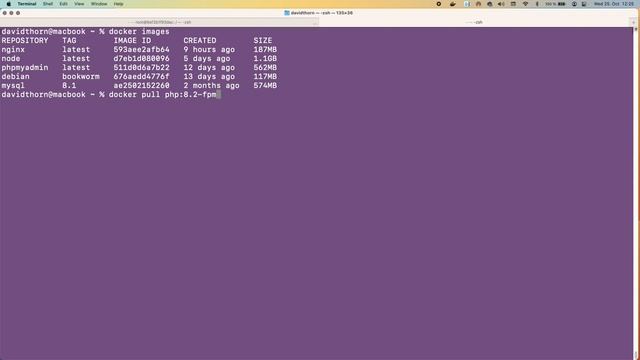The height and width of the screenshot is (360, 640).
Task: Click the 574MB size value
Action: pos(265,85)
